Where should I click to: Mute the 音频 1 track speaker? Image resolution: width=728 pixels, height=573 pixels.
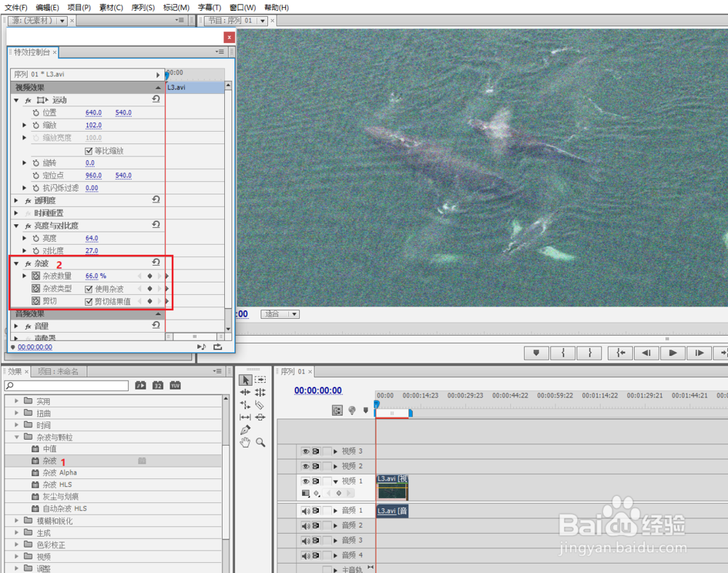point(305,511)
